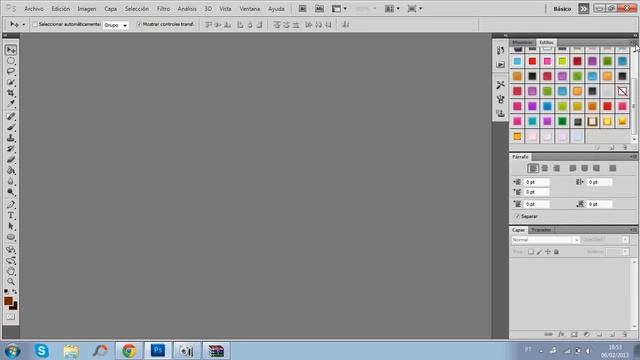Viewport: 640px width, 360px height.
Task: Expand more workspaces chevron button
Action: (x=584, y=9)
